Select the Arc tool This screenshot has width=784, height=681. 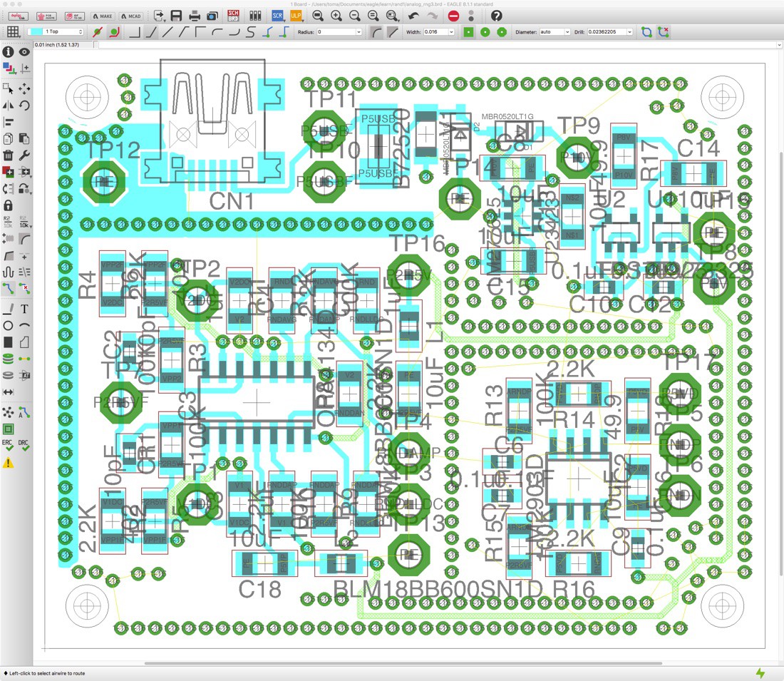(x=24, y=326)
